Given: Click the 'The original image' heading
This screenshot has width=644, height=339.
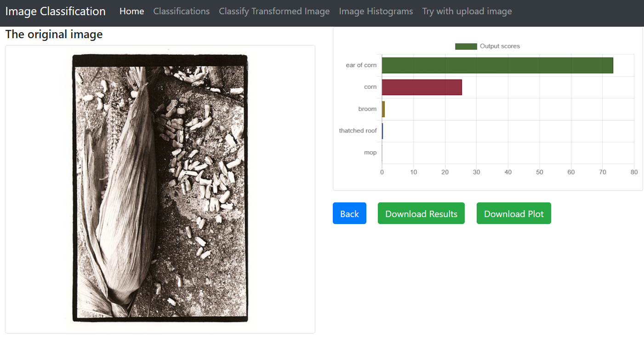Looking at the screenshot, I should (54, 34).
